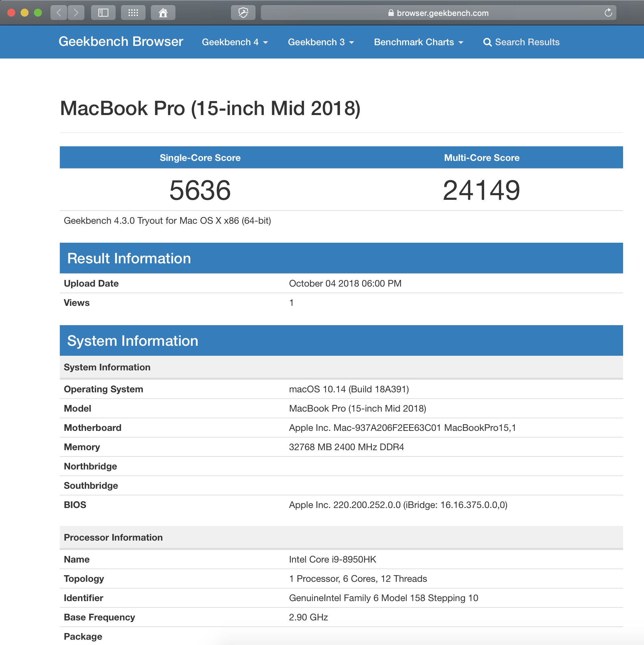
Task: Click the Operating System label
Action: [103, 389]
